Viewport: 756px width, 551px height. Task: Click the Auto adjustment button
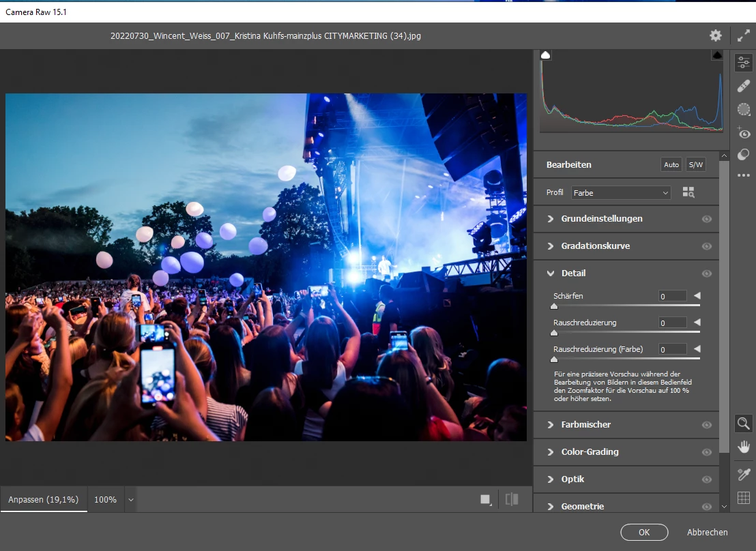tap(671, 164)
